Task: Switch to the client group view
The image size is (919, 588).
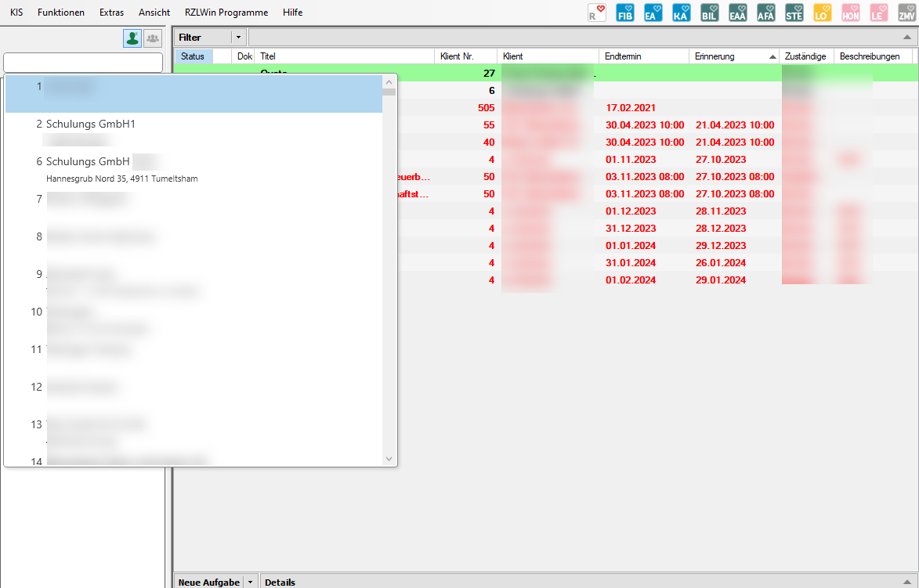Action: (153, 38)
